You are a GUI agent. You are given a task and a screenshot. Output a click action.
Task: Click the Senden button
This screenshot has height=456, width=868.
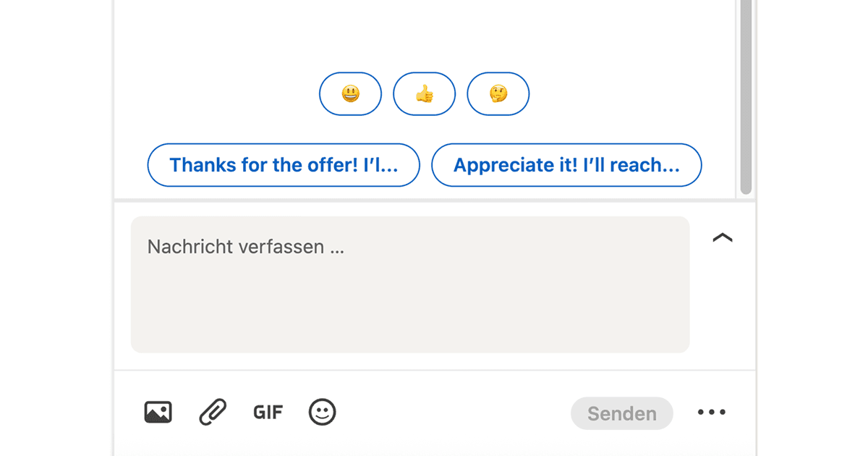(x=622, y=413)
